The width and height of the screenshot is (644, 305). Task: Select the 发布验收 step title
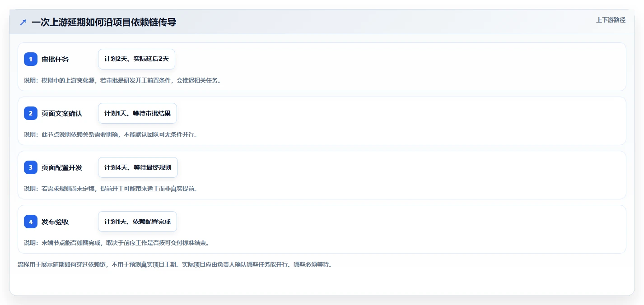click(x=55, y=222)
